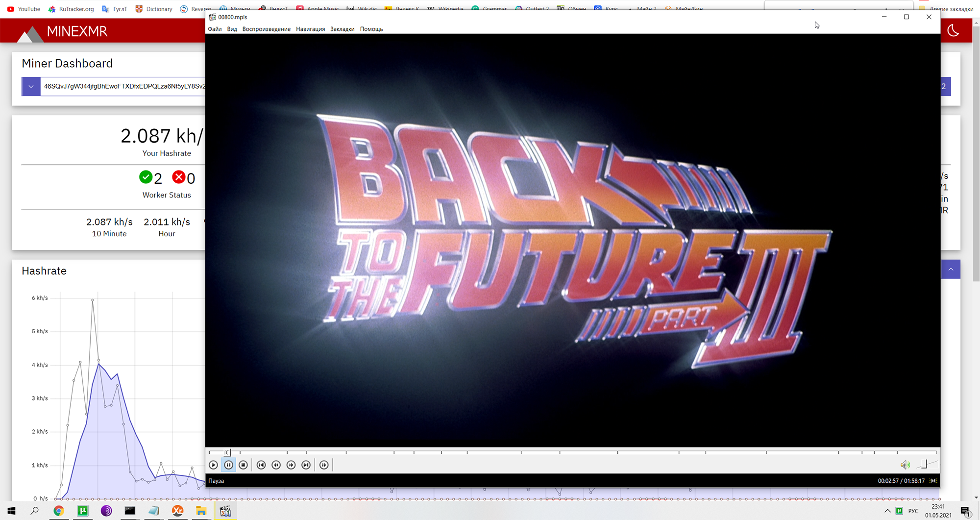The height and width of the screenshot is (520, 980).
Task: Open the taskbar clock showing 23:41
Action: click(x=938, y=511)
